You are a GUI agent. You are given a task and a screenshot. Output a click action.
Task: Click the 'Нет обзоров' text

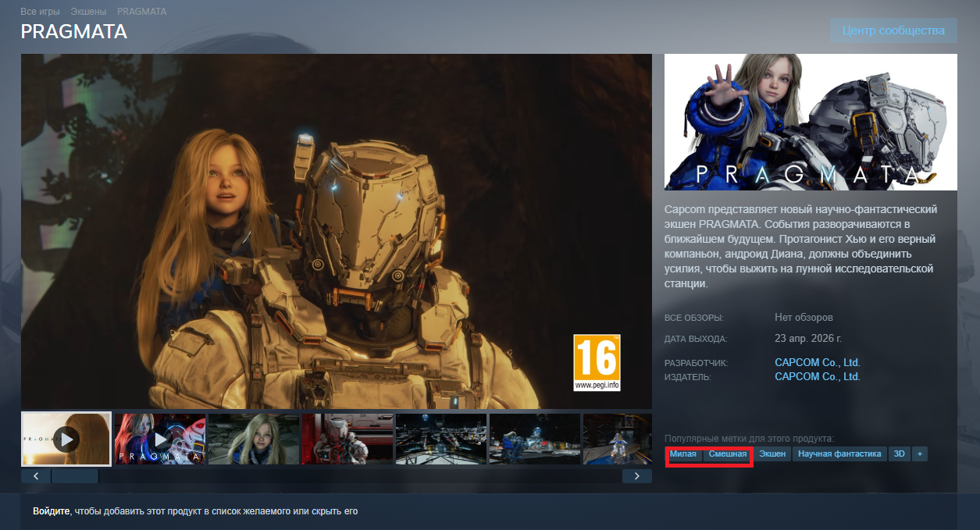pos(804,318)
